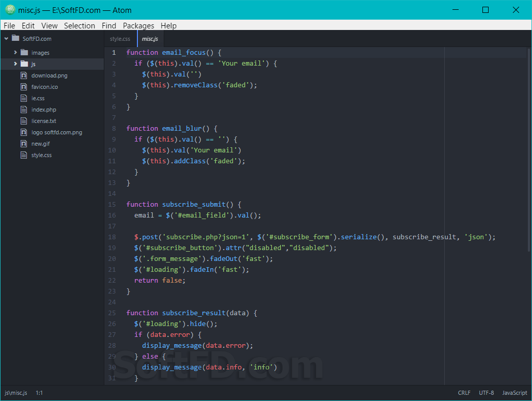Image resolution: width=532 pixels, height=401 pixels.
Task: Collapse the SoftFD.com project root
Action: coord(6,39)
